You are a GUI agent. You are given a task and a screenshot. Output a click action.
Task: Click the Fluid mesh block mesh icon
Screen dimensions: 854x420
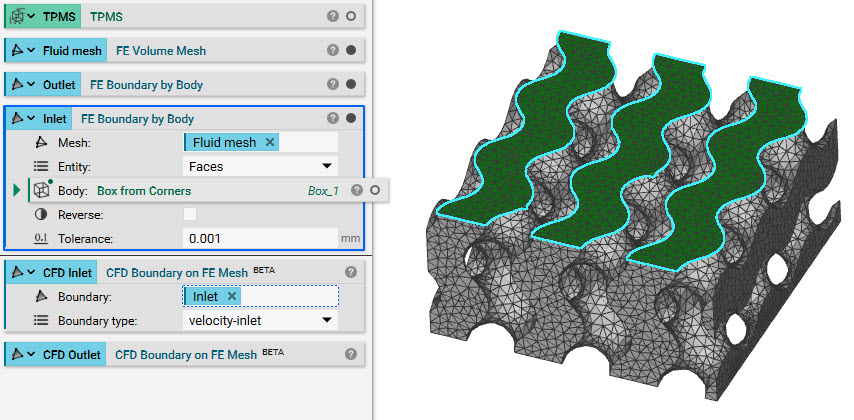[x=17, y=50]
